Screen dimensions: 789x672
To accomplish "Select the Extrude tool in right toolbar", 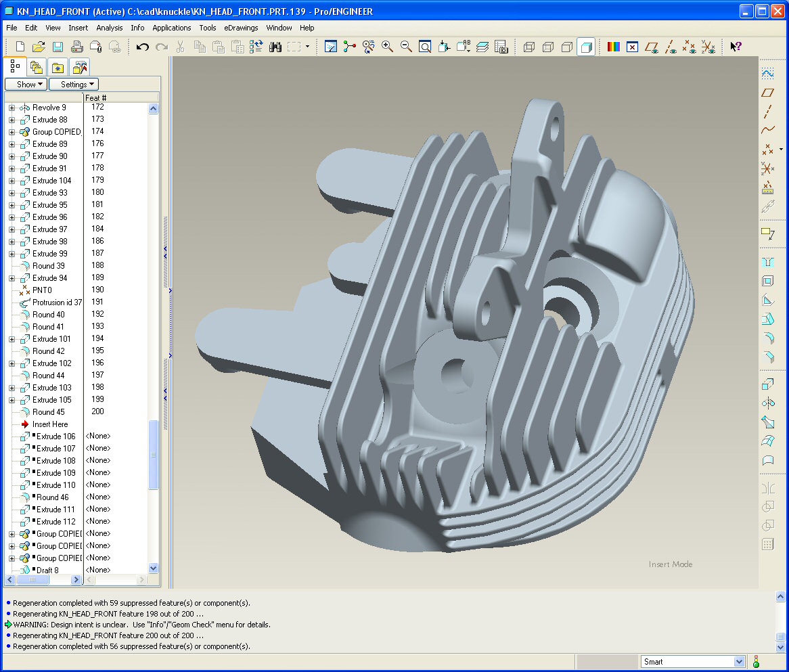I will click(x=767, y=383).
